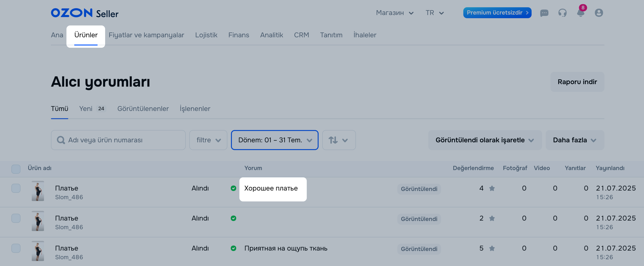Screen dimensions: 644x266
Task: Open dress thumbnail in the Приятная на ощупь ткань row
Action: click(x=38, y=251)
